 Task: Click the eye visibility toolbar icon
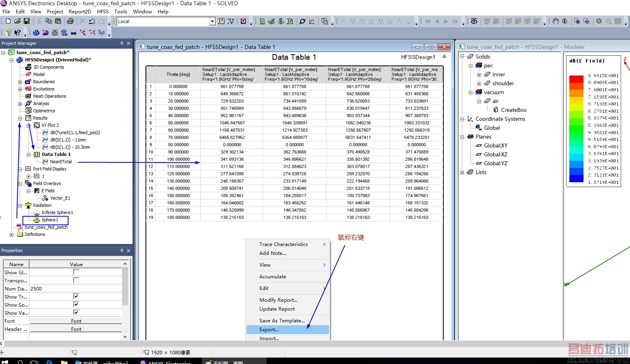(474, 21)
